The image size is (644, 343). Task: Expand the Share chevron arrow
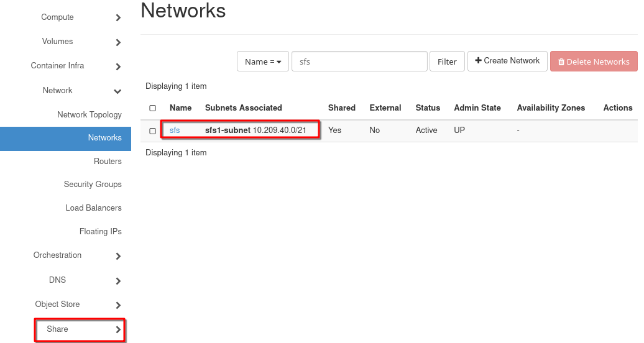118,329
